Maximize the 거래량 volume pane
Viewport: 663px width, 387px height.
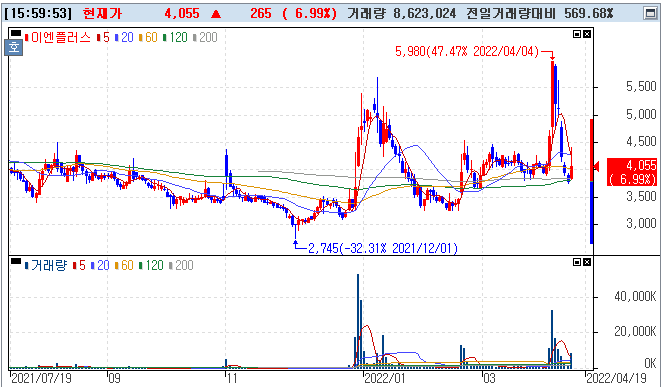577,263
